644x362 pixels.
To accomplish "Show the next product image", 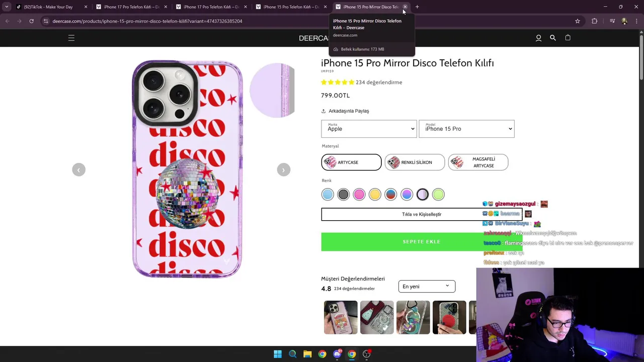I will click(283, 170).
